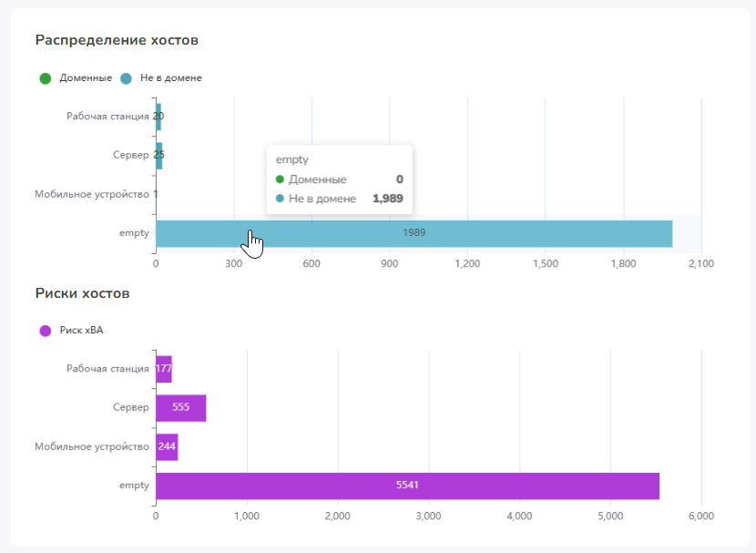The width and height of the screenshot is (756, 553).
Task: Click the Не в домене legend label
Action: pos(170,77)
